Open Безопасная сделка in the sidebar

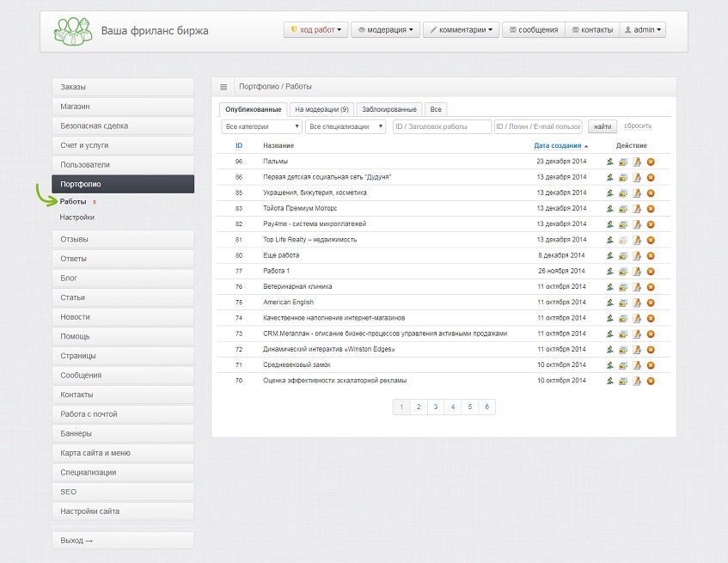click(x=123, y=125)
